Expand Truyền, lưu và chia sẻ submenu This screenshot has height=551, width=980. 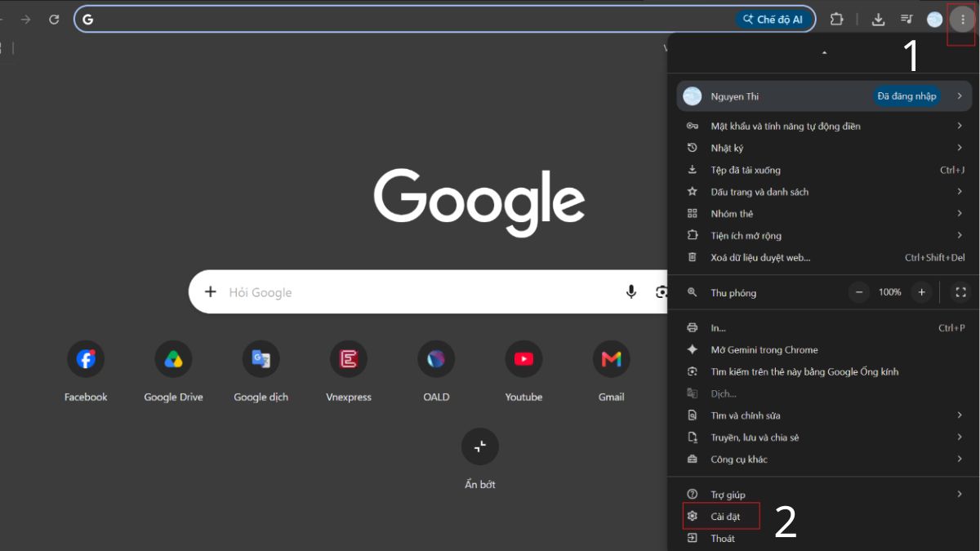click(824, 438)
